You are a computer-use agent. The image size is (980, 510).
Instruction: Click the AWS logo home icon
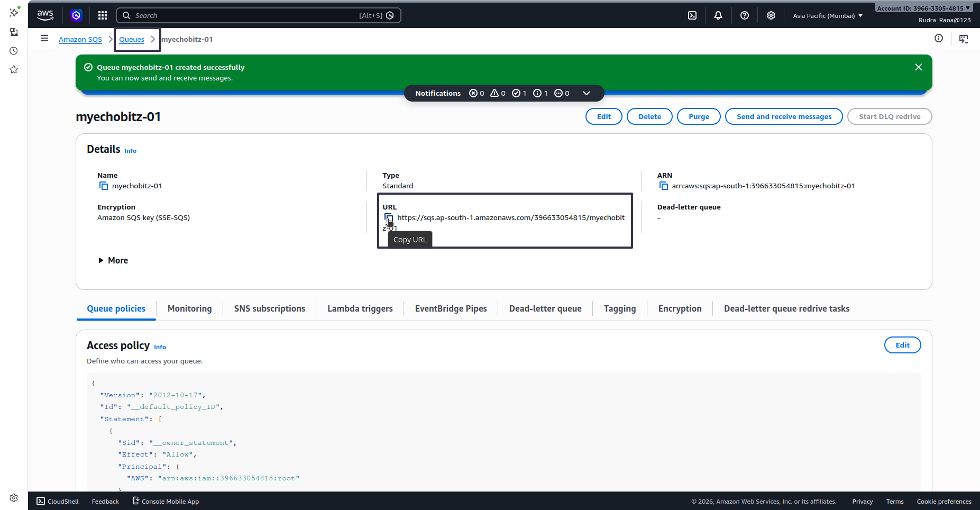pos(45,15)
